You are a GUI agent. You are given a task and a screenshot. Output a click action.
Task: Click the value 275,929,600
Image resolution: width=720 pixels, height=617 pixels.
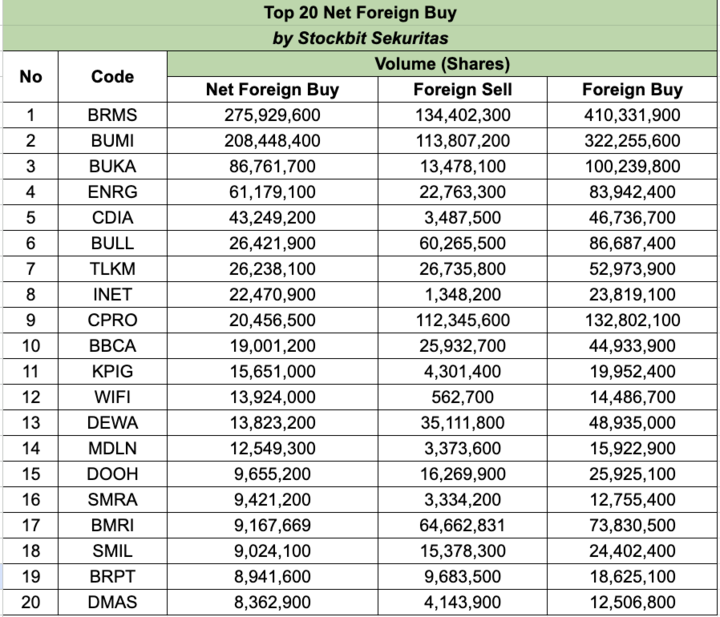[x=272, y=115]
